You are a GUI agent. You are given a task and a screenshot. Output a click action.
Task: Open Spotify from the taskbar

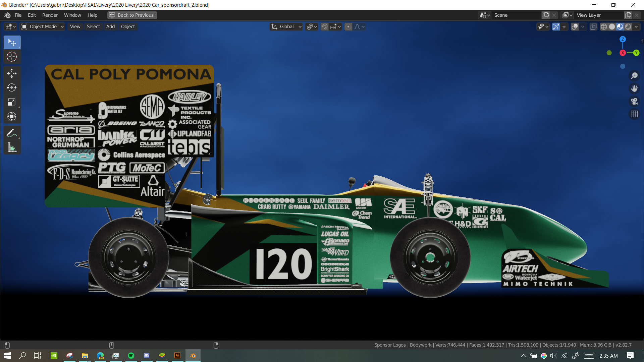tap(131, 356)
